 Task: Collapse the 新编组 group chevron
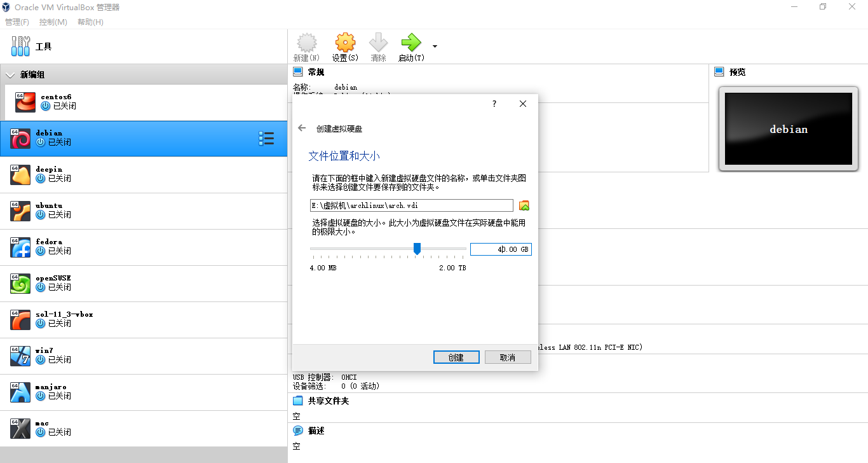(10, 75)
